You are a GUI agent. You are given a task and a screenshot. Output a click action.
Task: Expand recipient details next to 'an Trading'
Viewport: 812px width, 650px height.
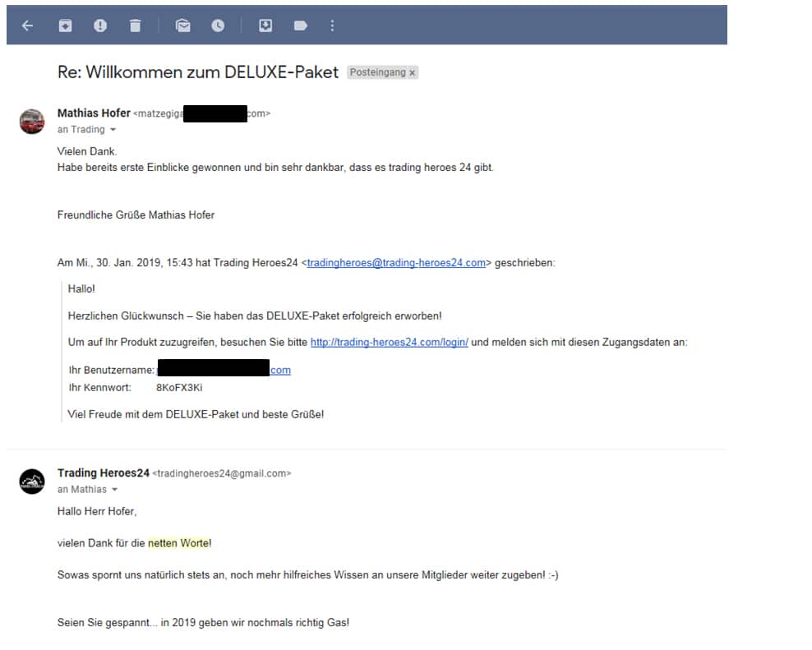[113, 130]
